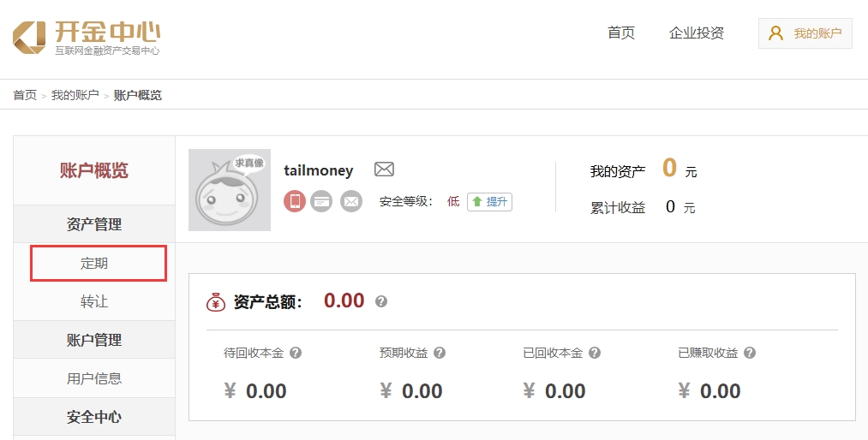The width and height of the screenshot is (868, 440).
Task: Go to 首页 in the top navigation
Action: [621, 33]
